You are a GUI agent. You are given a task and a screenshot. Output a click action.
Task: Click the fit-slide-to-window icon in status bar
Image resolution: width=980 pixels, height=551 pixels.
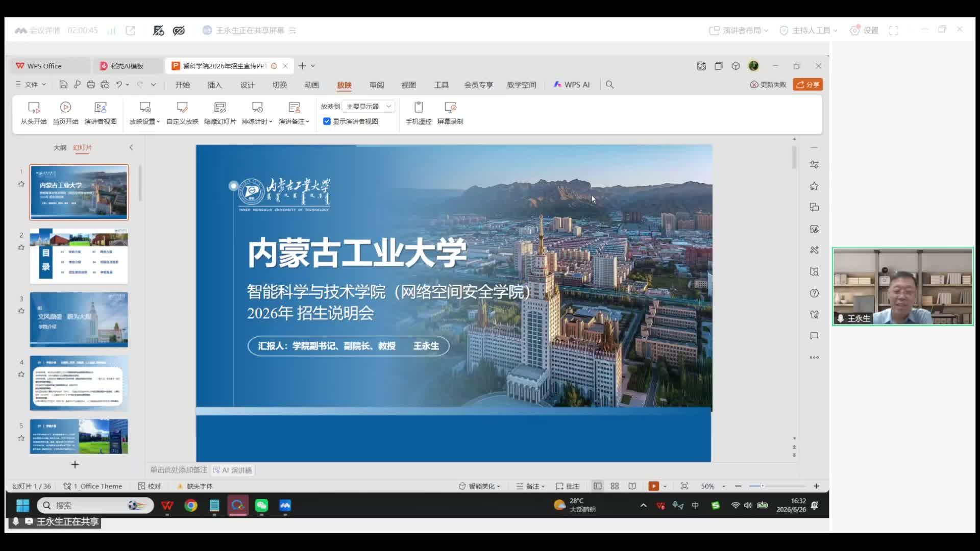coord(684,486)
